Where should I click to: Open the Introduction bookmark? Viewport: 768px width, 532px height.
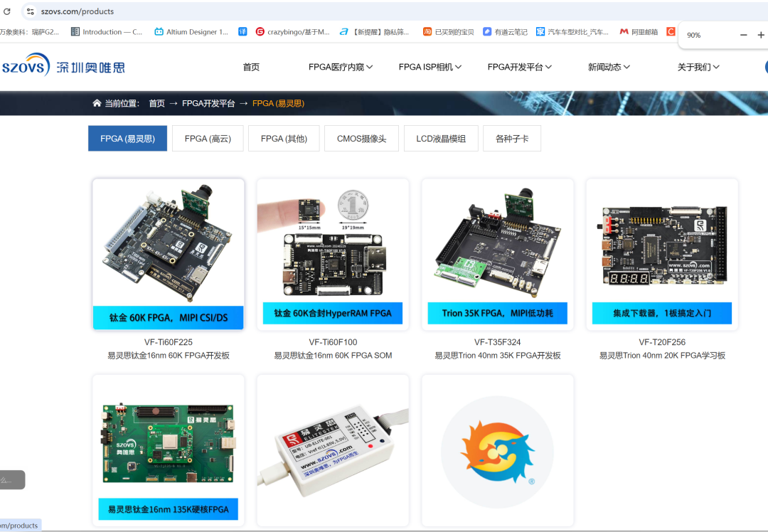pyautogui.click(x=107, y=32)
